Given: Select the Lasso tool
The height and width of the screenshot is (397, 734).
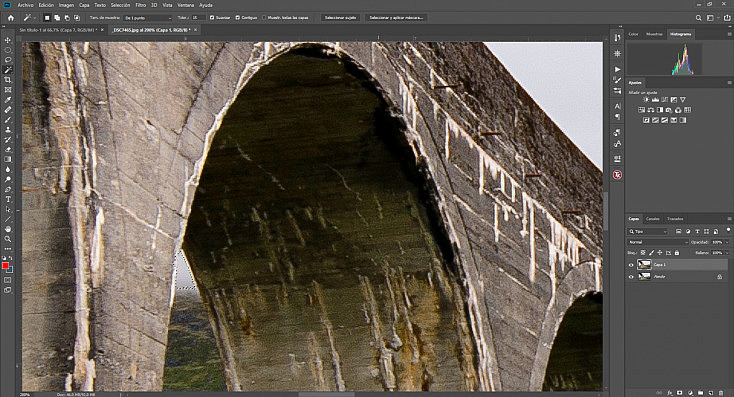Looking at the screenshot, I should pos(8,60).
